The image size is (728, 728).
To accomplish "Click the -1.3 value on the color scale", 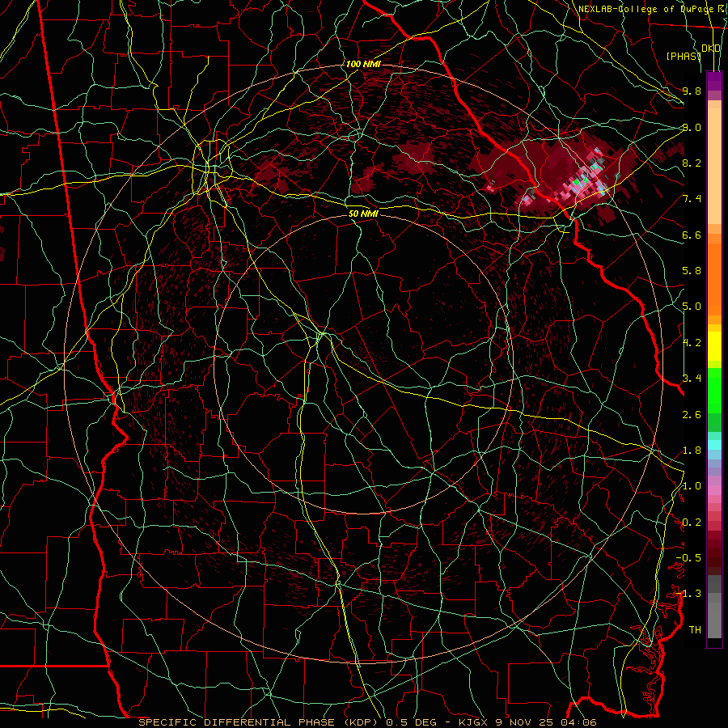I will coord(688,594).
